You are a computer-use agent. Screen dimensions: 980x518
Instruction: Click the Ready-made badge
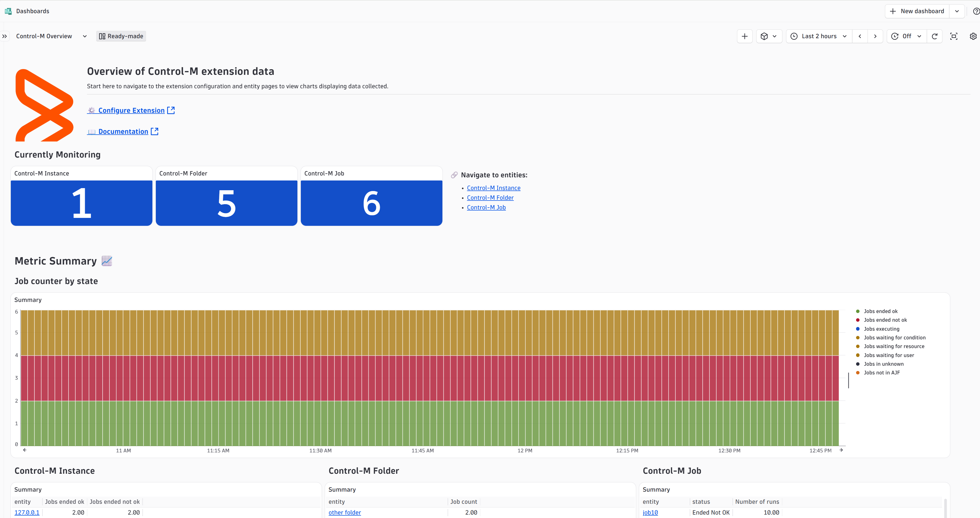click(x=121, y=36)
